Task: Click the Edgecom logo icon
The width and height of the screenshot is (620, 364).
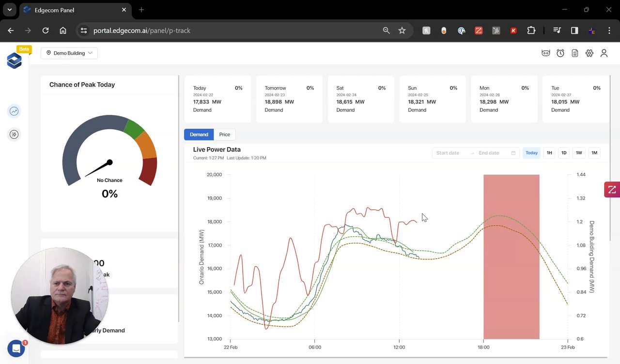Action: (x=15, y=61)
